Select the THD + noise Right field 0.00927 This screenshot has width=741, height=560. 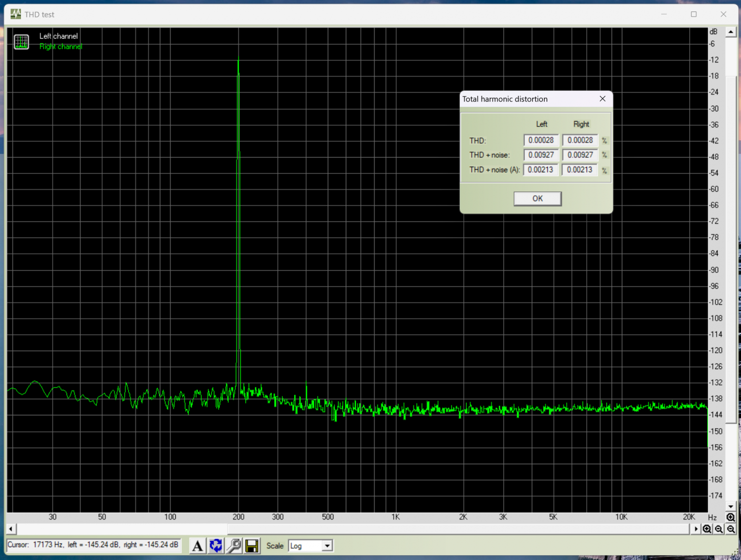pos(580,155)
